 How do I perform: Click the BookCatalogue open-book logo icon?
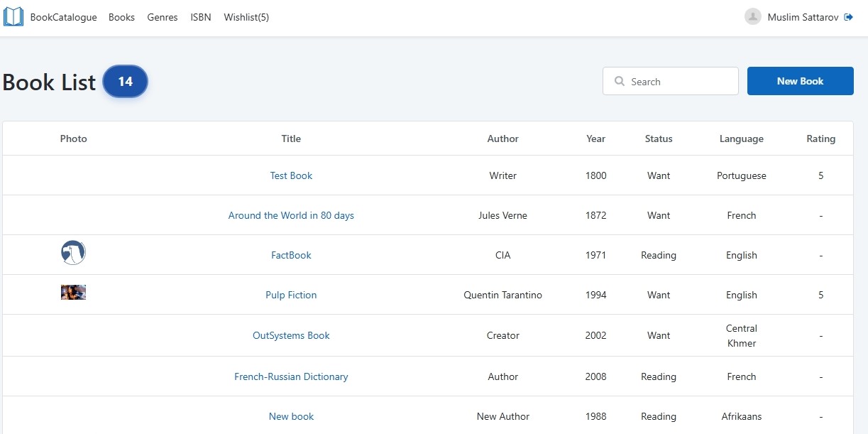[x=13, y=17]
